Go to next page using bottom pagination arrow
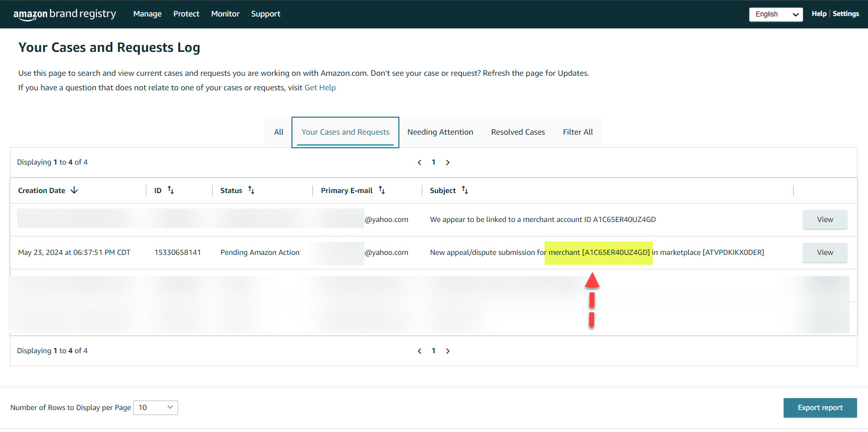Viewport: 868px width, 432px height. click(x=448, y=351)
